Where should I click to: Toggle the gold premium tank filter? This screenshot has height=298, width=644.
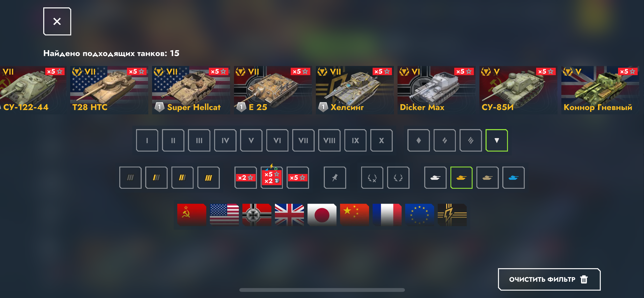coord(461,178)
